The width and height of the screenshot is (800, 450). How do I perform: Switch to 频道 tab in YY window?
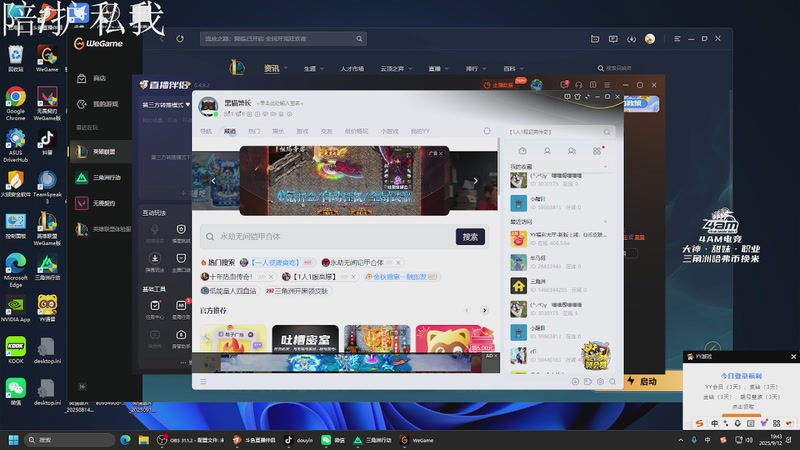(230, 131)
